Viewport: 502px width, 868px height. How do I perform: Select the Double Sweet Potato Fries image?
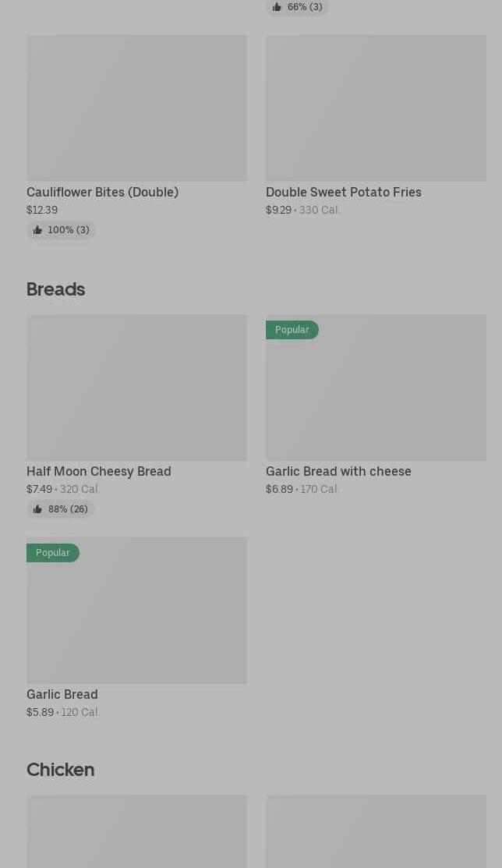tap(376, 108)
